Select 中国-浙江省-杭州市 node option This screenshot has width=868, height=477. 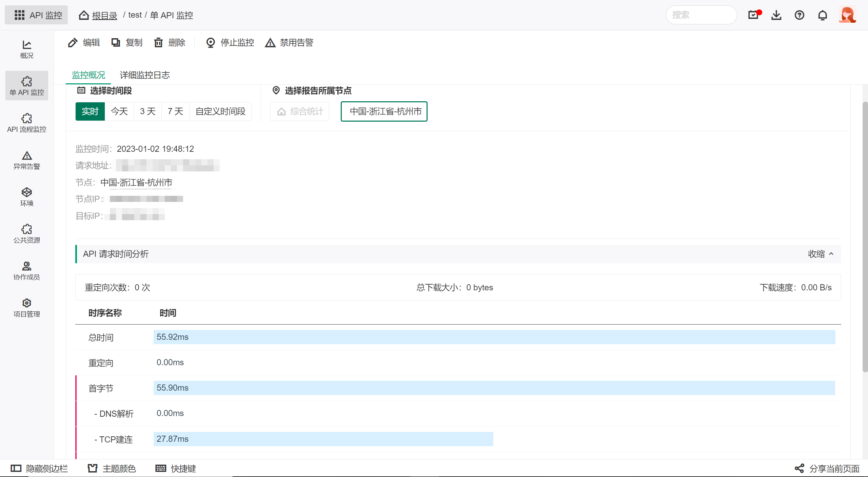384,111
